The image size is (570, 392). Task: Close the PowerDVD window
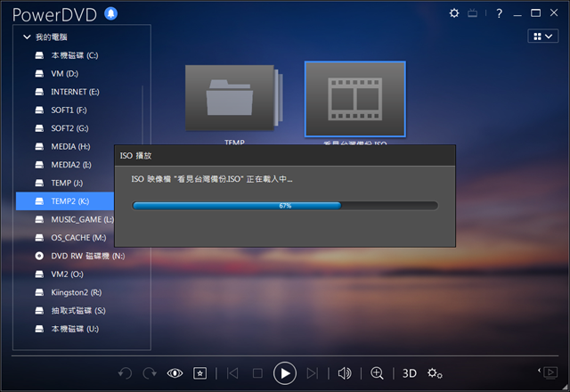[x=554, y=13]
